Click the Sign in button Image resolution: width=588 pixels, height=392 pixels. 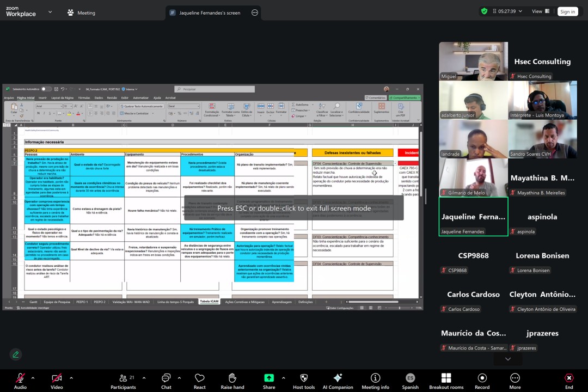[567, 11]
